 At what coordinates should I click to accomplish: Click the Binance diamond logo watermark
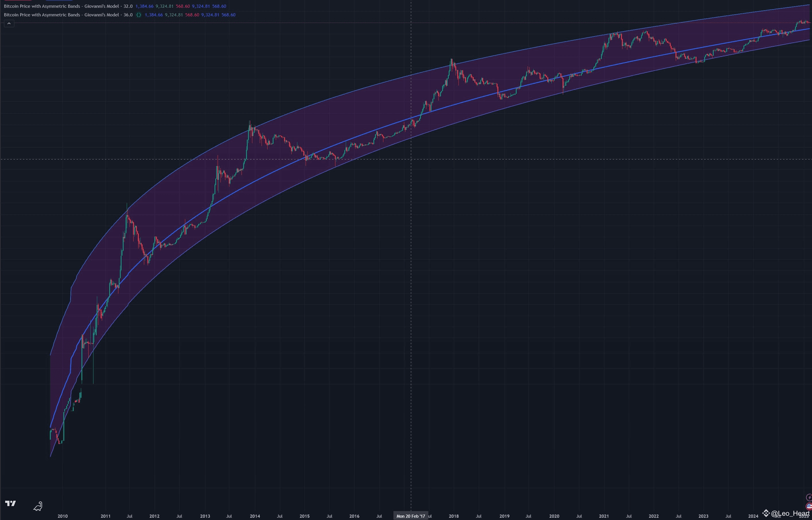pyautogui.click(x=766, y=513)
